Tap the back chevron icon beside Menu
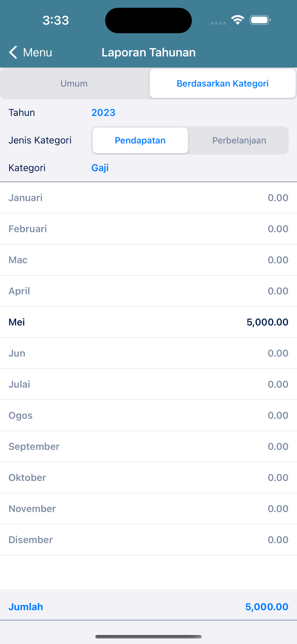This screenshot has height=644, width=297. [13, 52]
